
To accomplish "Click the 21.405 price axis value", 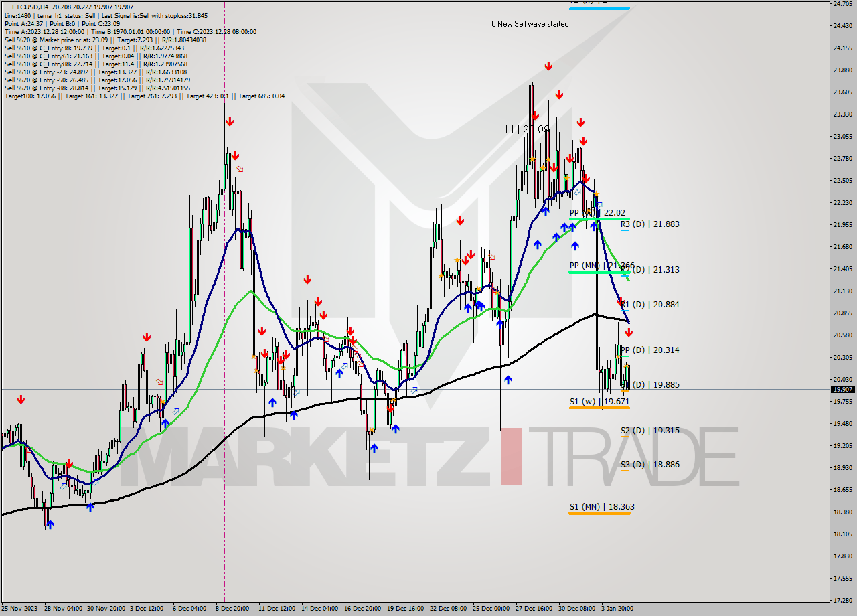I will point(842,268).
